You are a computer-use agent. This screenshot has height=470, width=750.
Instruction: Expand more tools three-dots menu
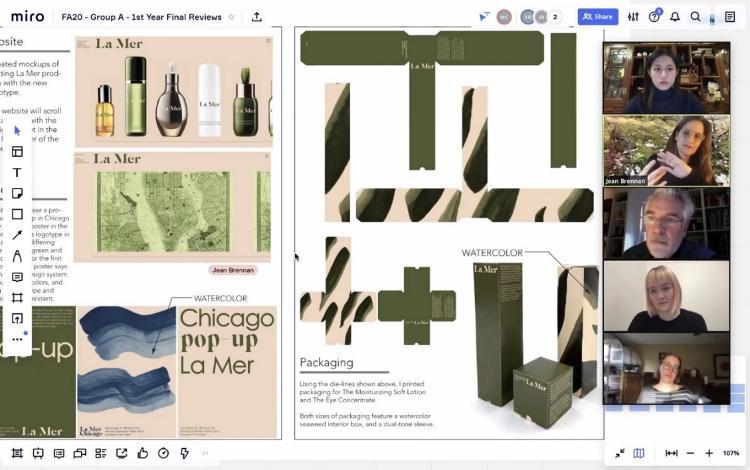point(17,339)
